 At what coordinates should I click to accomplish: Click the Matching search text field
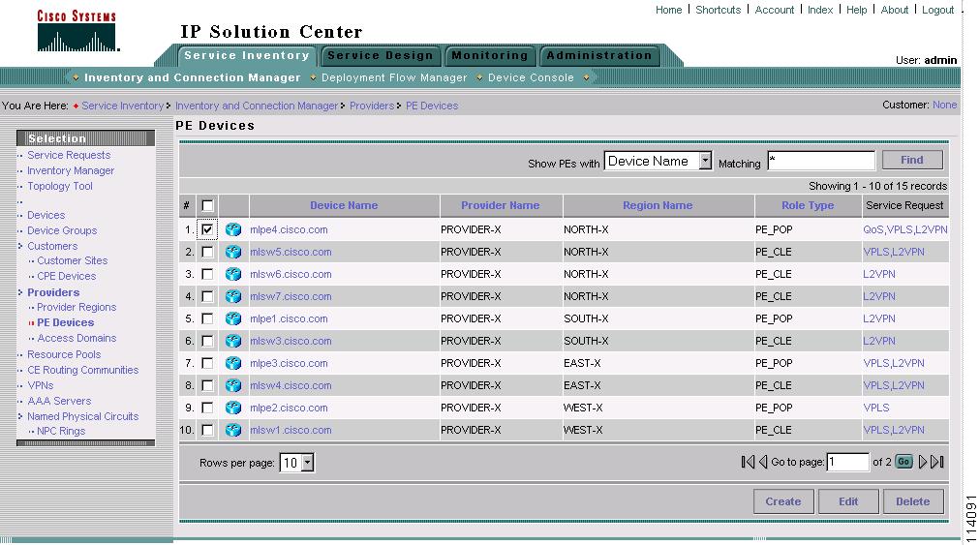click(821, 161)
